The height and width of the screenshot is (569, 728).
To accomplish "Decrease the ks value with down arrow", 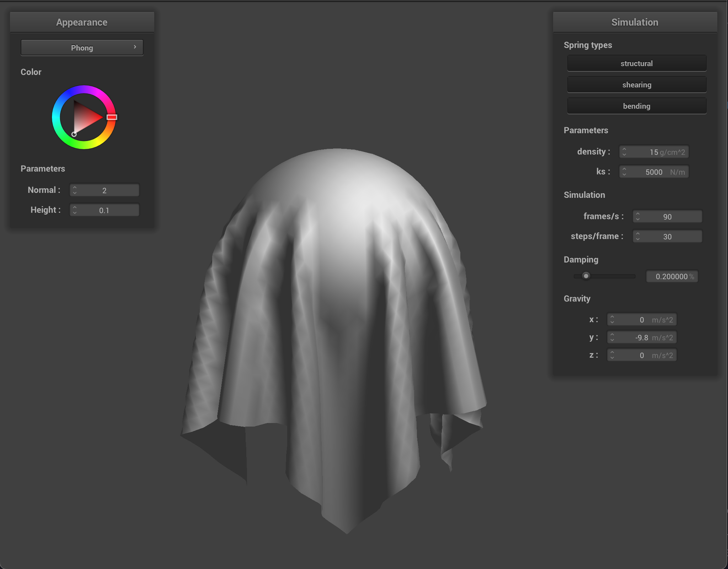I will (624, 175).
